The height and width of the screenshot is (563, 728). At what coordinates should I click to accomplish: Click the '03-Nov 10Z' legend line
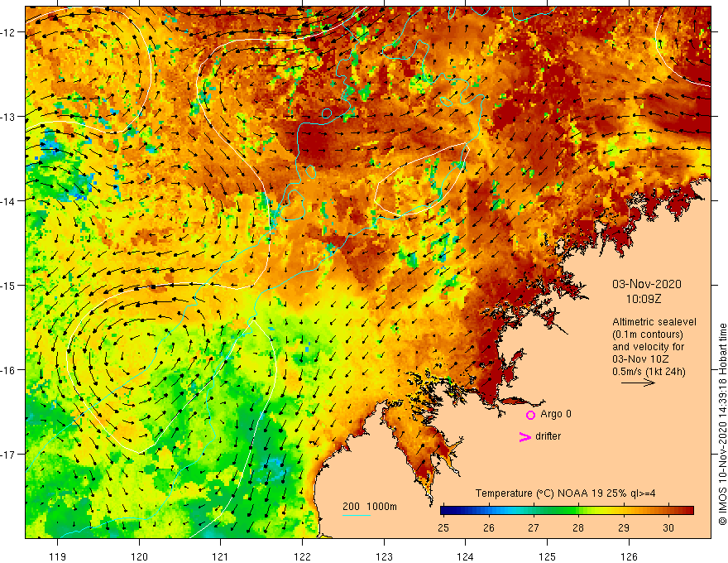click(x=639, y=359)
